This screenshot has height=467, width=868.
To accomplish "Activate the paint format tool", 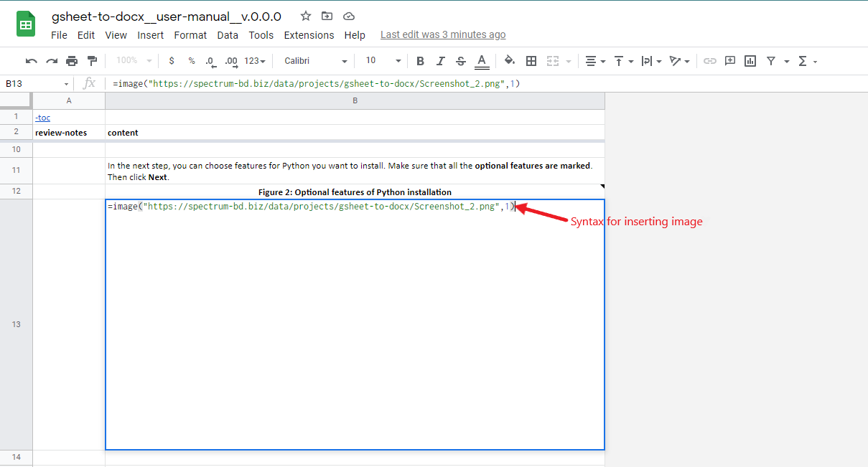I will click(92, 61).
